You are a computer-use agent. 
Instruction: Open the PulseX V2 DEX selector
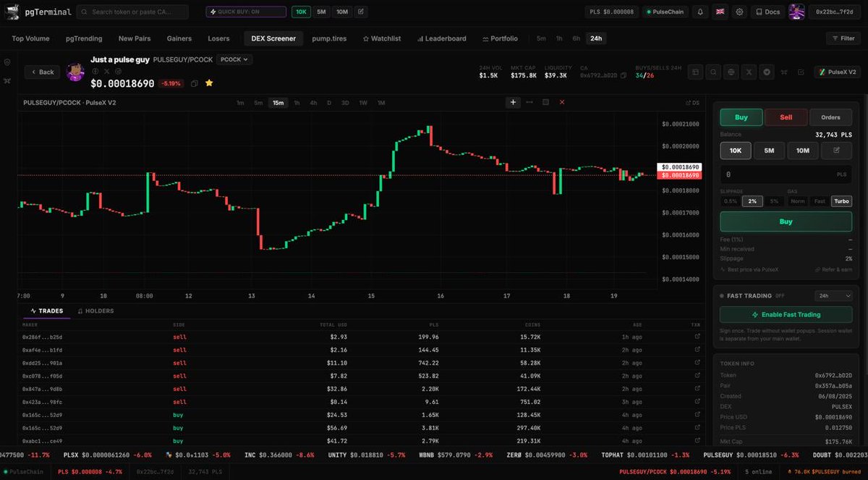837,72
